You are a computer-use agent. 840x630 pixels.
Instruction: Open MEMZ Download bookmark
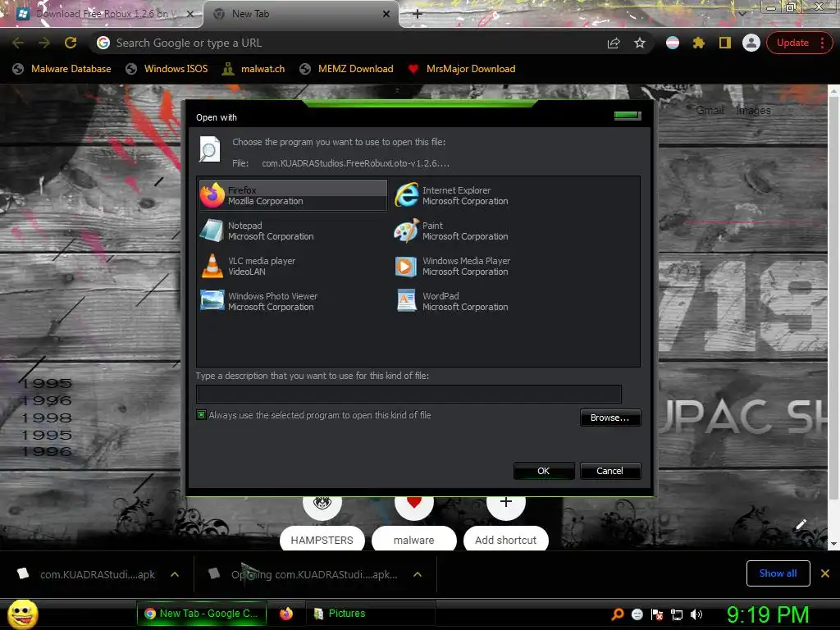(347, 69)
